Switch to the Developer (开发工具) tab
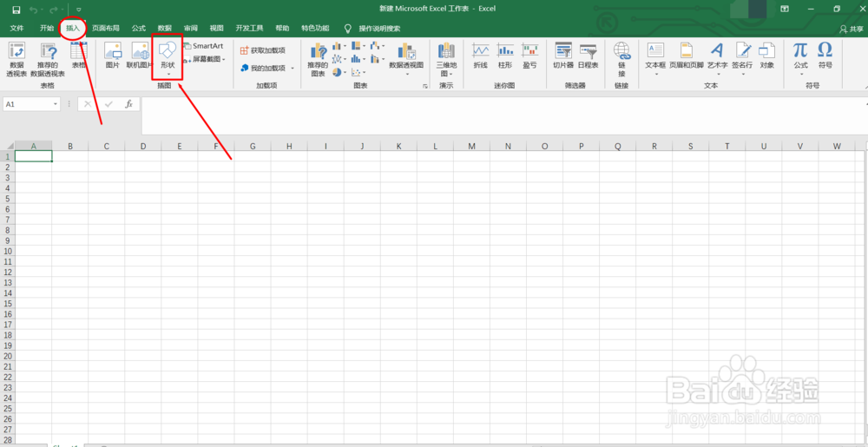 tap(249, 29)
